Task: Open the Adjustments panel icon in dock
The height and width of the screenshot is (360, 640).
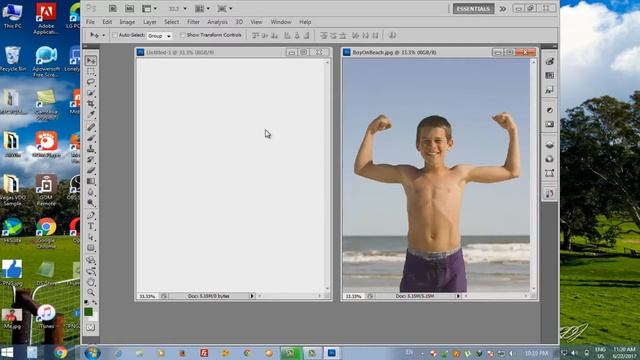Action: (x=549, y=110)
